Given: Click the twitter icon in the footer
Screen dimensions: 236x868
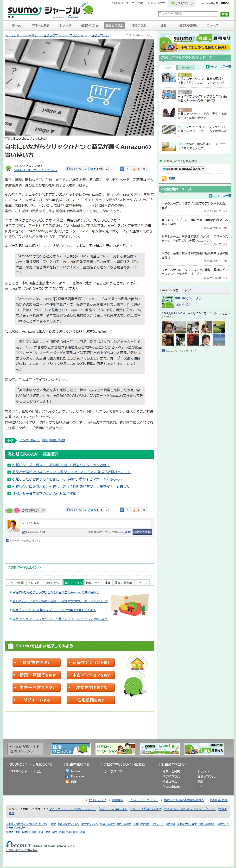Looking at the screenshot, I should click(x=67, y=771).
